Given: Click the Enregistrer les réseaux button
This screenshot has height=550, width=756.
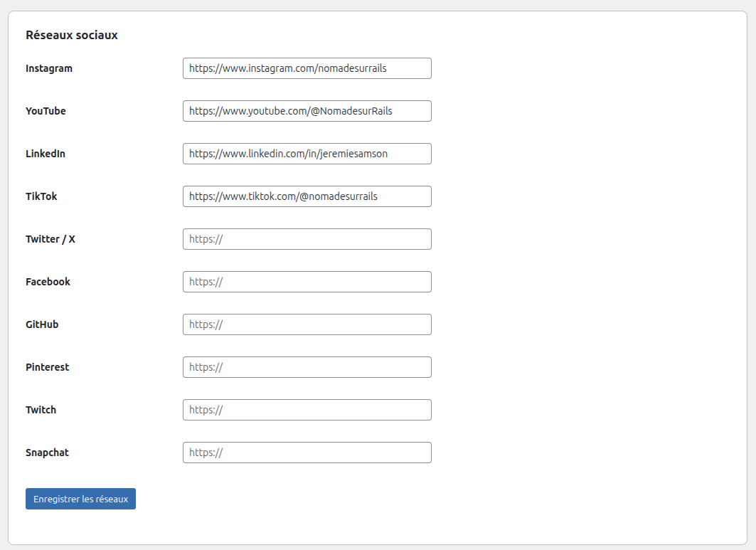Looking at the screenshot, I should (x=80, y=499).
